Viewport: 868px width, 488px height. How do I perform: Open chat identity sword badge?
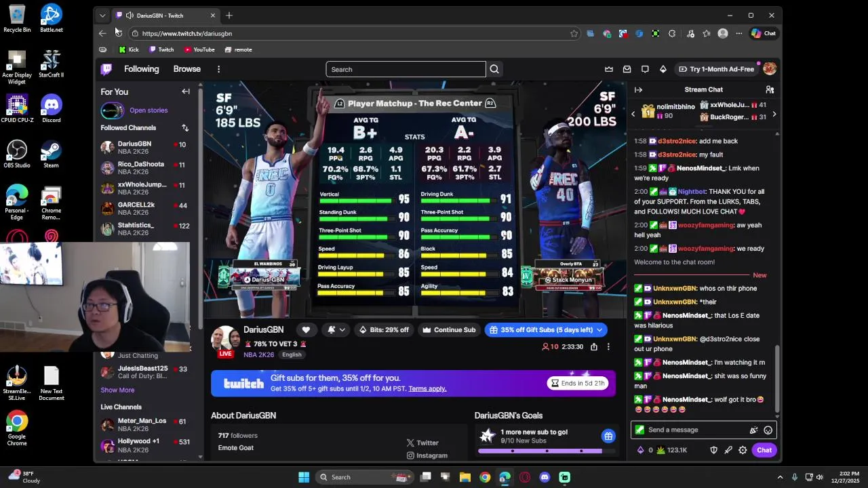(639, 430)
